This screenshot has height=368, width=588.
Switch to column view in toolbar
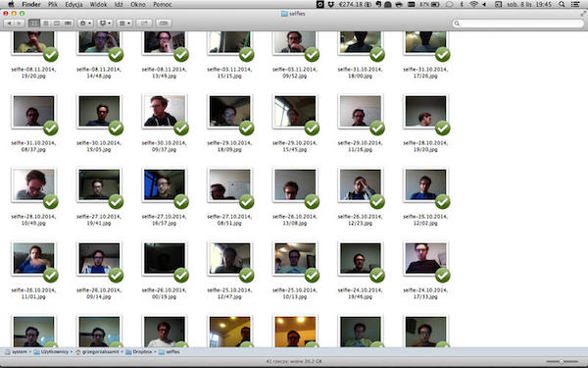(57, 24)
